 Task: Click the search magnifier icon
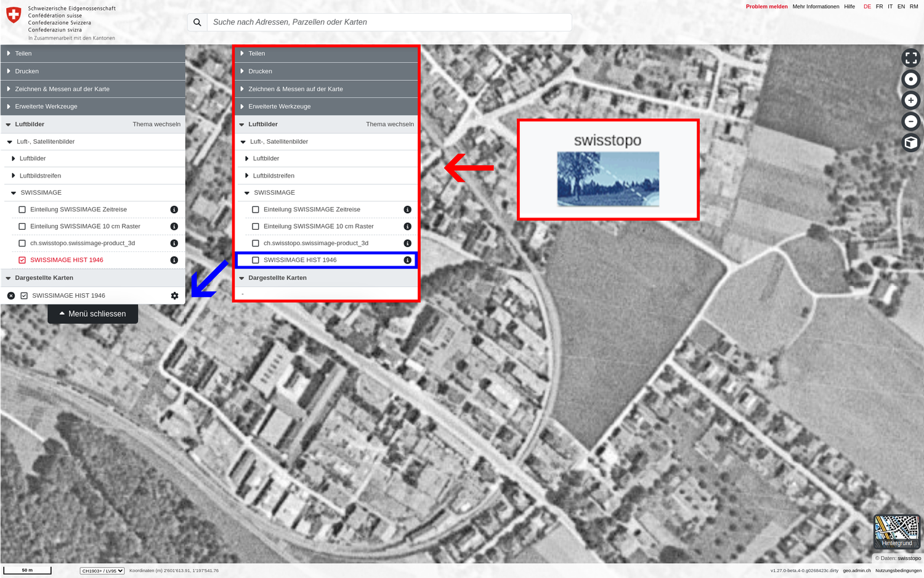[197, 22]
